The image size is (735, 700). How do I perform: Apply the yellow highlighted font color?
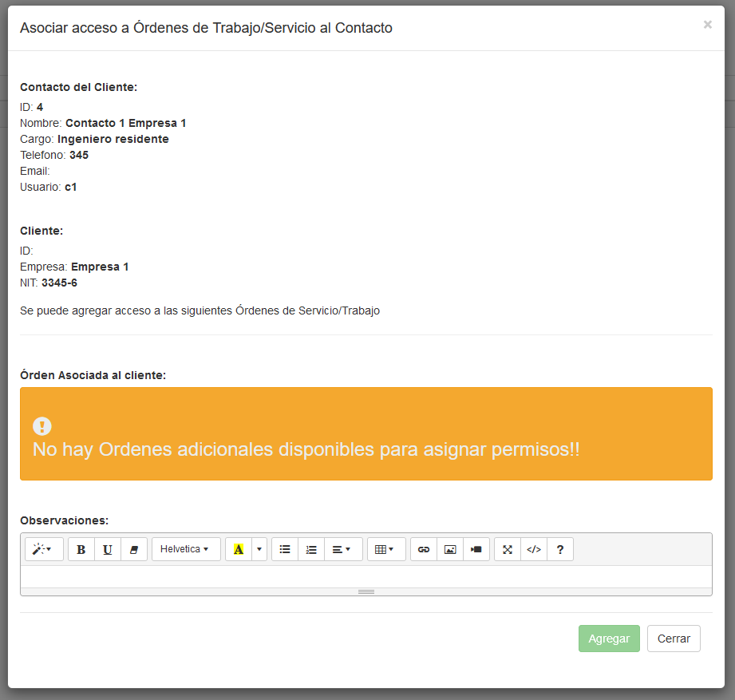click(x=239, y=549)
